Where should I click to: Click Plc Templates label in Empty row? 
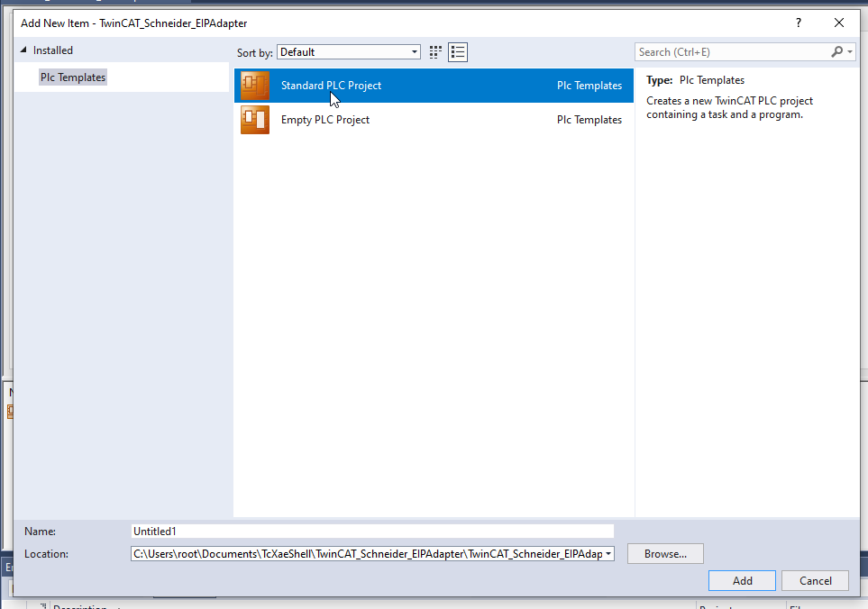click(x=589, y=120)
